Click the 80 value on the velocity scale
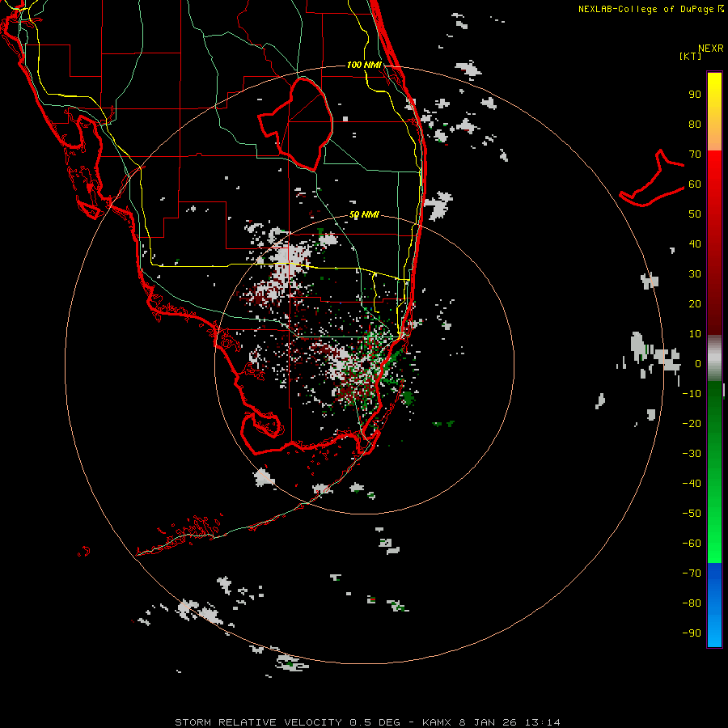This screenshot has width=728, height=728. 695,125
